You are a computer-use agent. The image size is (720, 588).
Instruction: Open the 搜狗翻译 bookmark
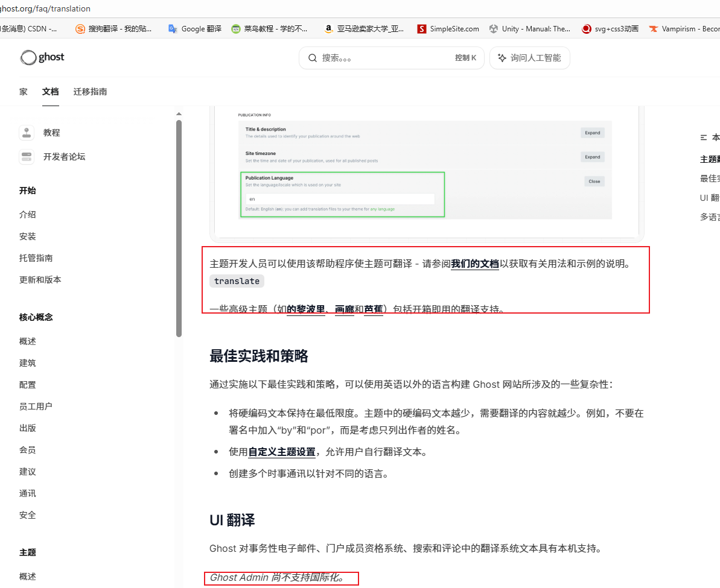[113, 28]
